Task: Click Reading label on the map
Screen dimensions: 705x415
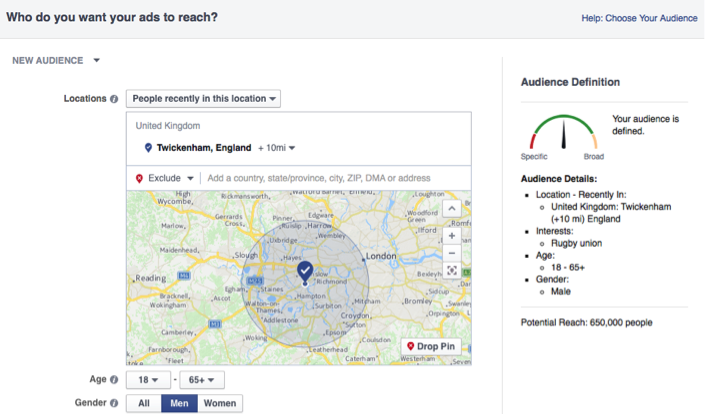Action: (x=151, y=278)
